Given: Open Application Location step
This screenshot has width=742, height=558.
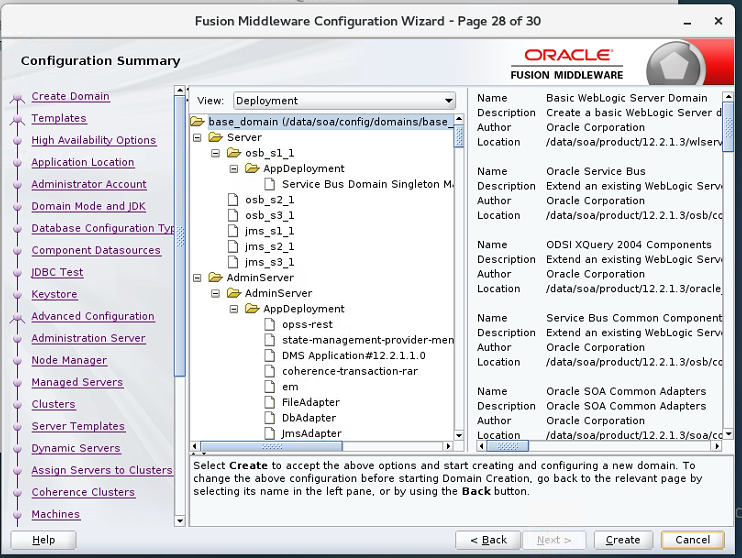Looking at the screenshot, I should pos(83,162).
